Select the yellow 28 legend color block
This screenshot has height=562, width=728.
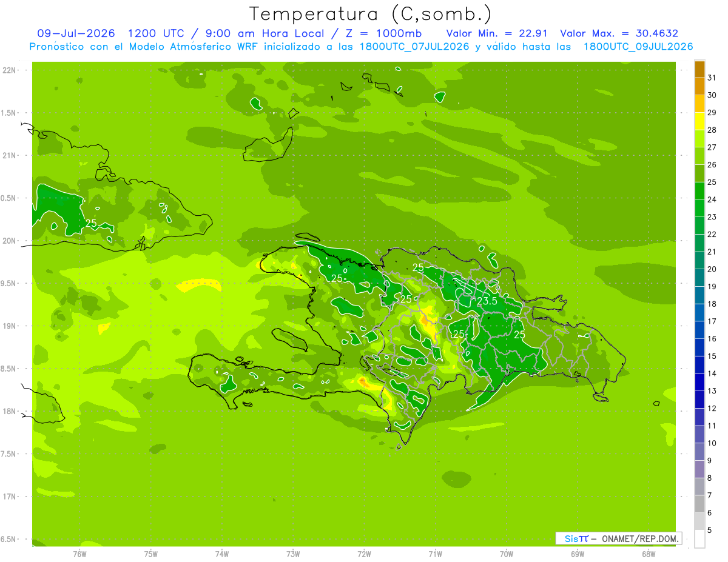click(699, 122)
